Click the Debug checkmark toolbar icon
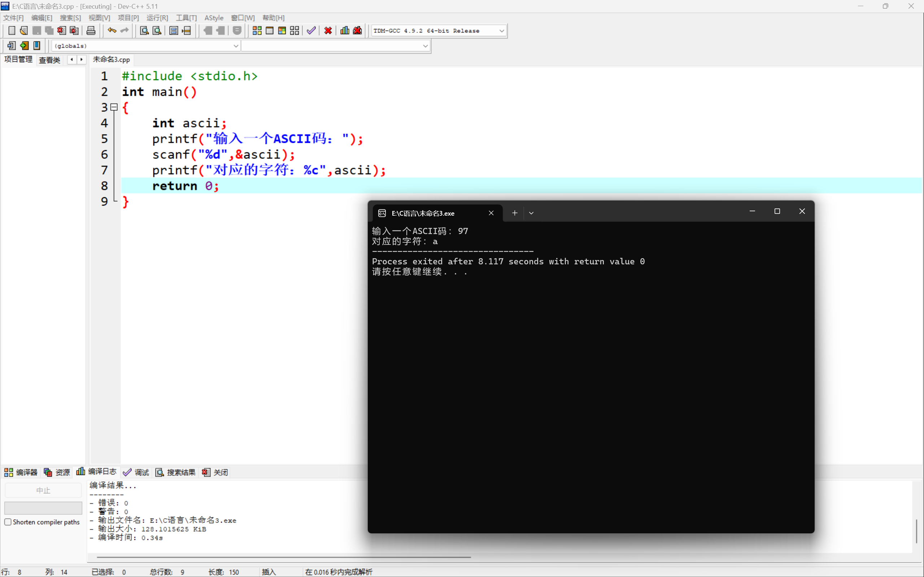This screenshot has height=577, width=924. (x=311, y=31)
